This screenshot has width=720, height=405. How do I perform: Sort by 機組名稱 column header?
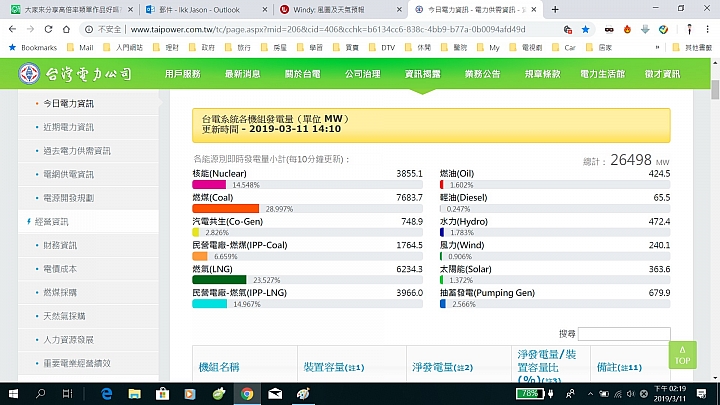(x=219, y=367)
